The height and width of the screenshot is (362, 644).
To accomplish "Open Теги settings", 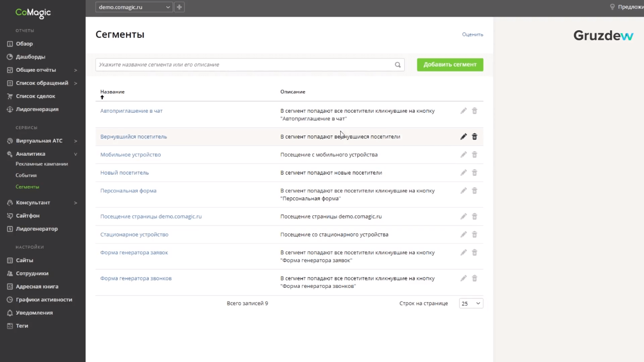I will click(22, 326).
